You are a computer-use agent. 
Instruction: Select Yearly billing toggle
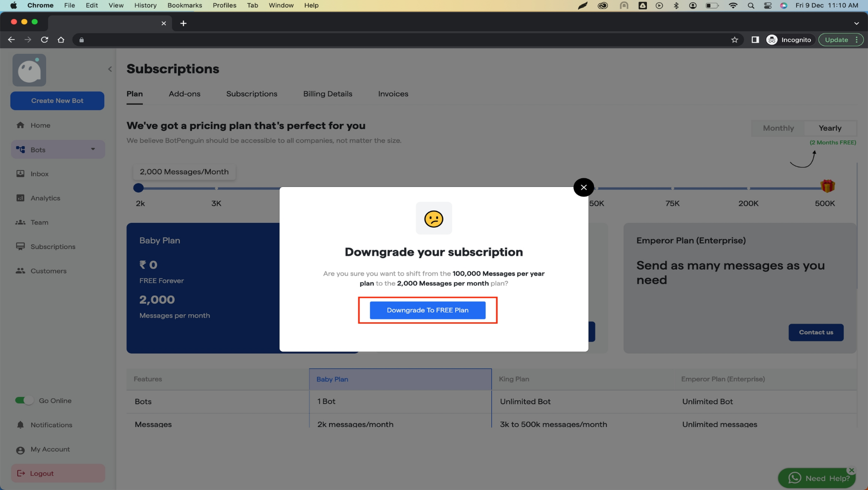[x=830, y=128]
